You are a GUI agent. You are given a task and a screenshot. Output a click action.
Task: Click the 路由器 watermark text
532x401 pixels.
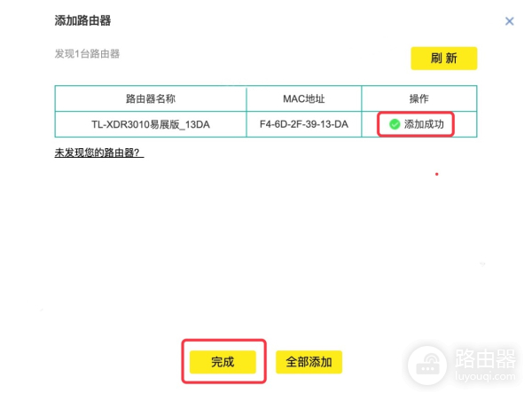[x=484, y=358]
